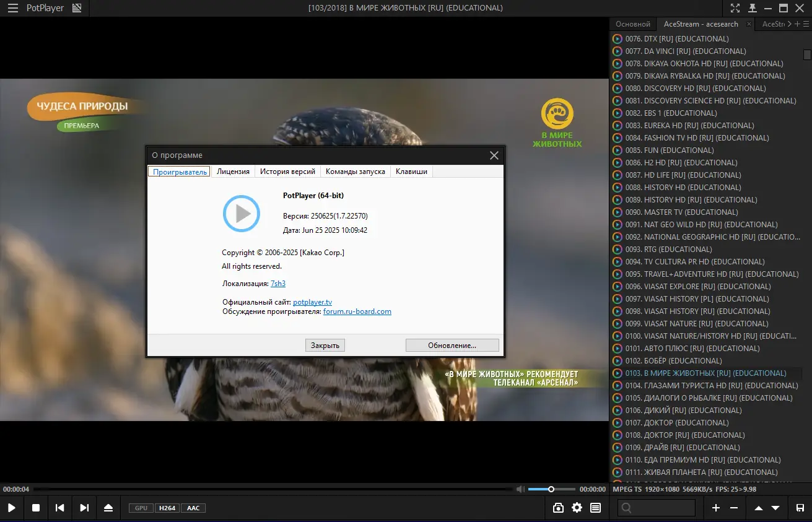The height and width of the screenshot is (522, 812).
Task: Add an item with the playlist plus button
Action: click(x=716, y=508)
